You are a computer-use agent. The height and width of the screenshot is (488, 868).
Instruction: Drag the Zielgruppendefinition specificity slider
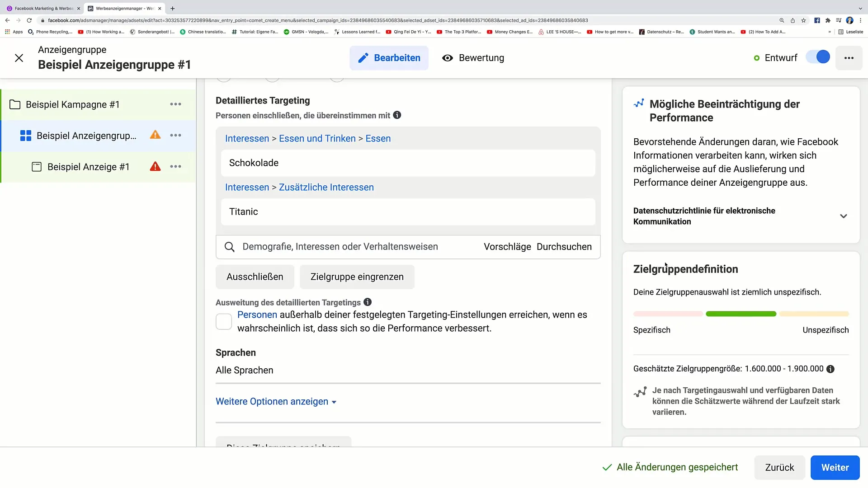pyautogui.click(x=741, y=314)
